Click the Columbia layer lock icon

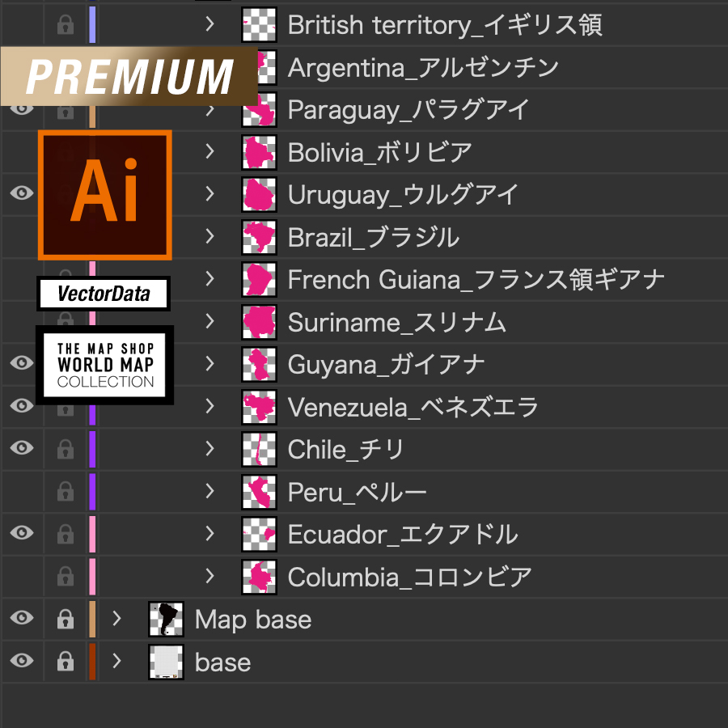click(x=66, y=576)
